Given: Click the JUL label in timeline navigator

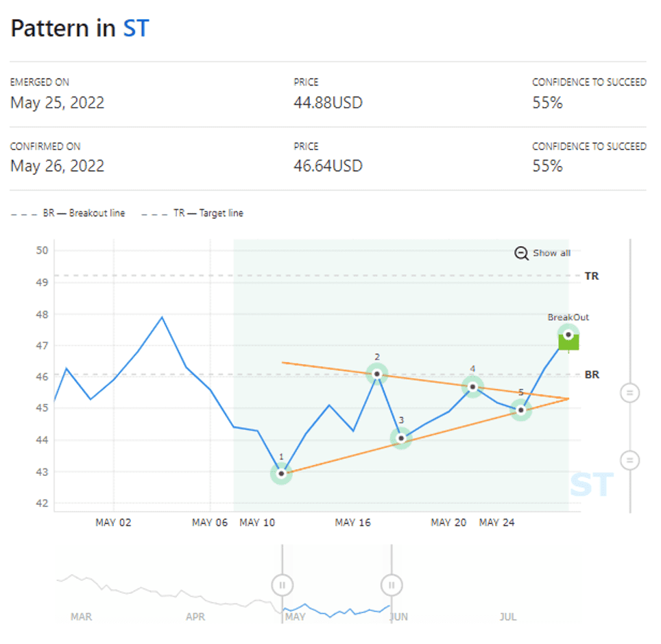Looking at the screenshot, I should tap(507, 617).
